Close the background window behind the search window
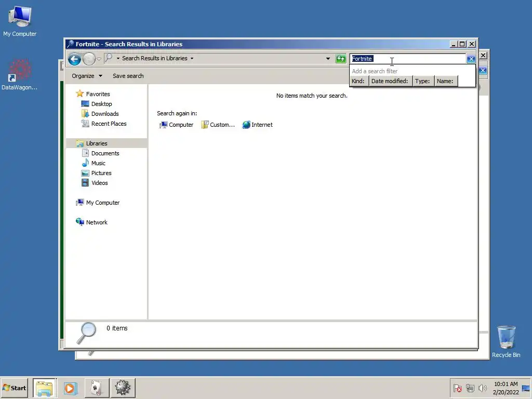This screenshot has width=532, height=399. tap(483, 55)
